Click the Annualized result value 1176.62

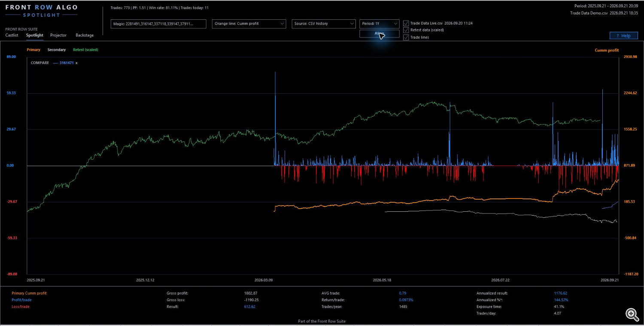coord(561,293)
